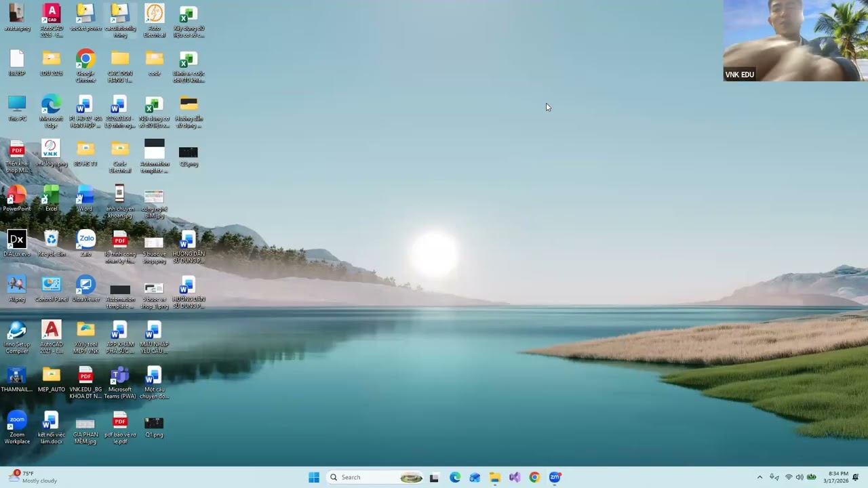Open Task View from the taskbar
This screenshot has width=868, height=488.
click(x=434, y=477)
